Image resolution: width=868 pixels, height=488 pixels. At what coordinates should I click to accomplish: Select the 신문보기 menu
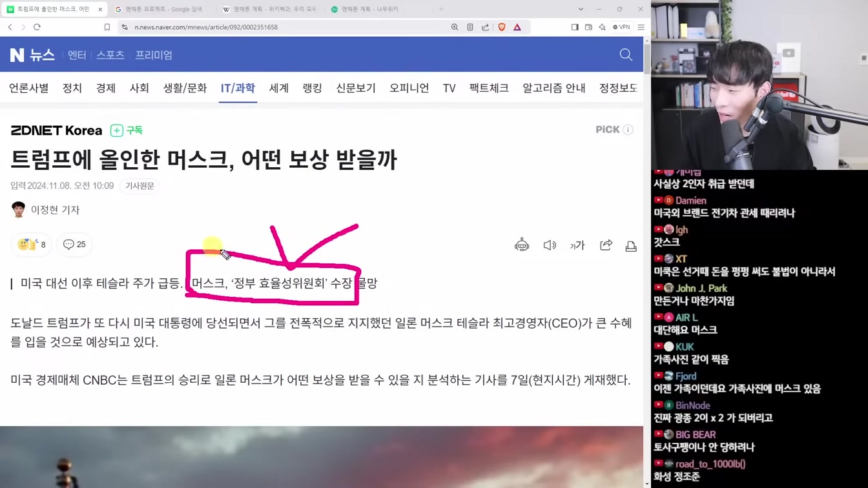click(356, 88)
